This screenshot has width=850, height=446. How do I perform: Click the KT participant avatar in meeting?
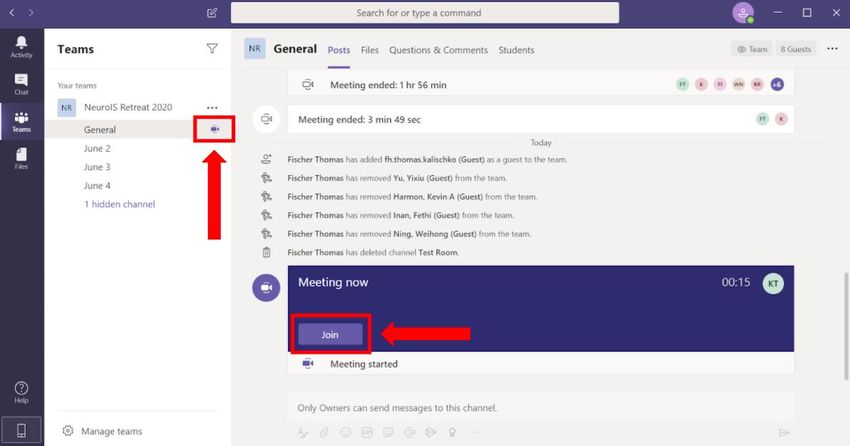pyautogui.click(x=773, y=283)
